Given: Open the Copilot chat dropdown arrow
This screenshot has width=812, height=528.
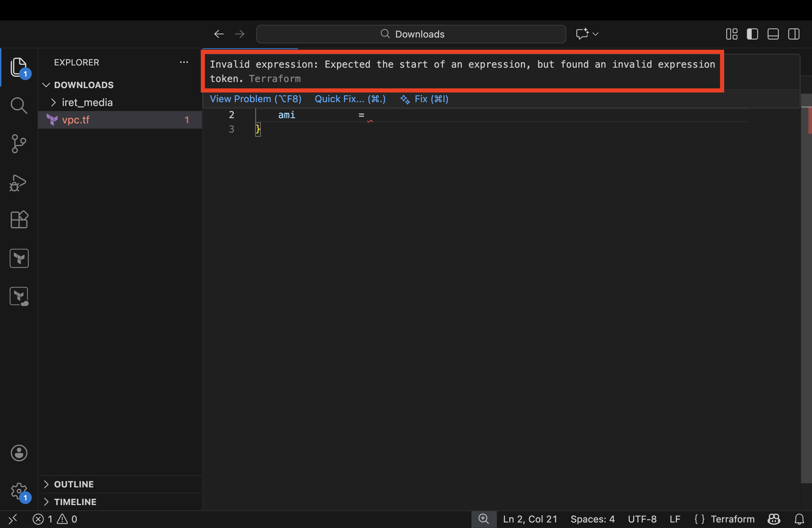Looking at the screenshot, I should (x=595, y=34).
